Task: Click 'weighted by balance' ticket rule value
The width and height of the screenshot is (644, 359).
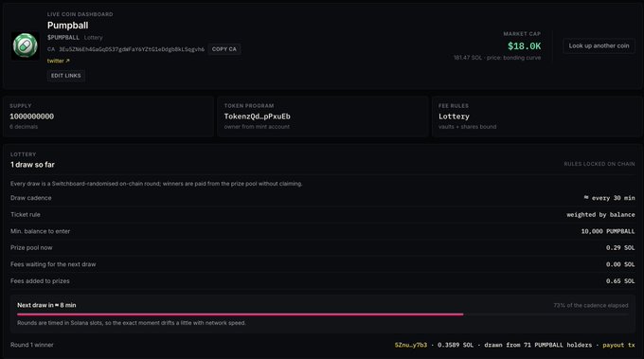Action: coord(600,215)
